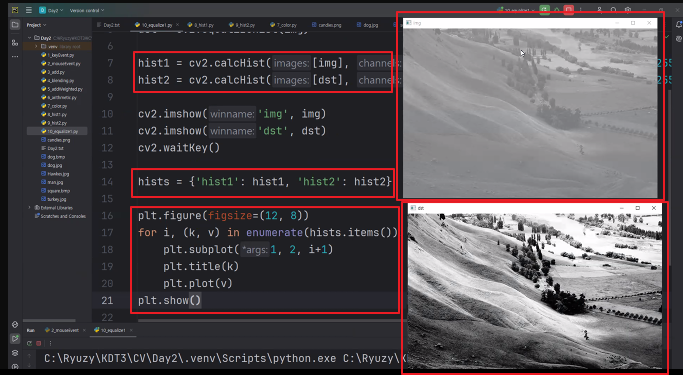Screen dimensions: 683x375
Task: Switch to the 7_color.py editor tab
Action: [x=283, y=25]
